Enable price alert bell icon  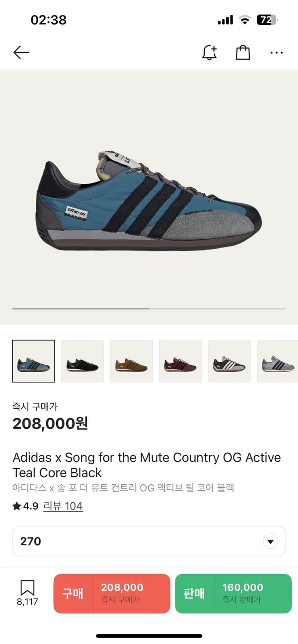point(209,52)
